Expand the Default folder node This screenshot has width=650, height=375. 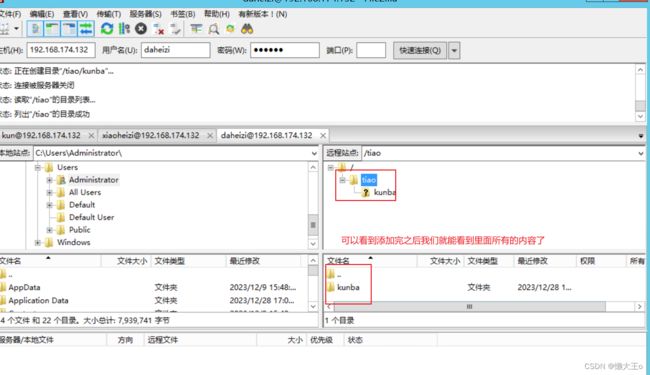50,205
